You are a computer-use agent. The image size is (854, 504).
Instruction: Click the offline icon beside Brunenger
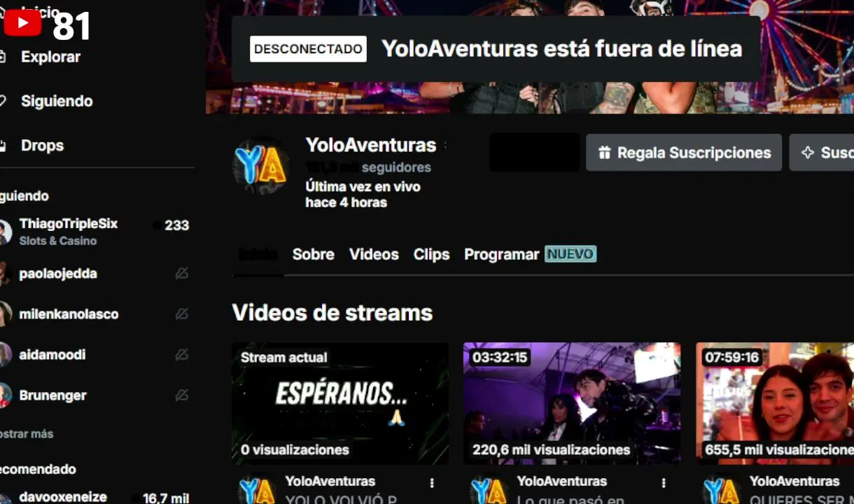[182, 395]
